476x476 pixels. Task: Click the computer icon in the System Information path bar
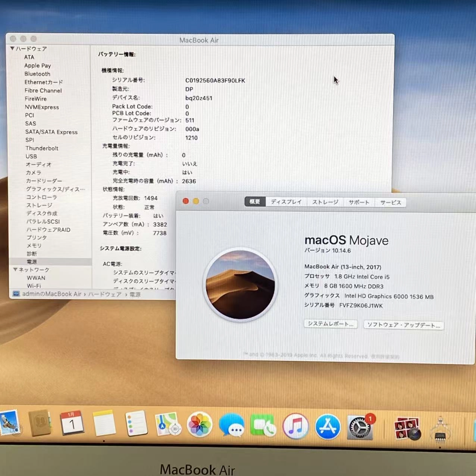tap(16, 294)
